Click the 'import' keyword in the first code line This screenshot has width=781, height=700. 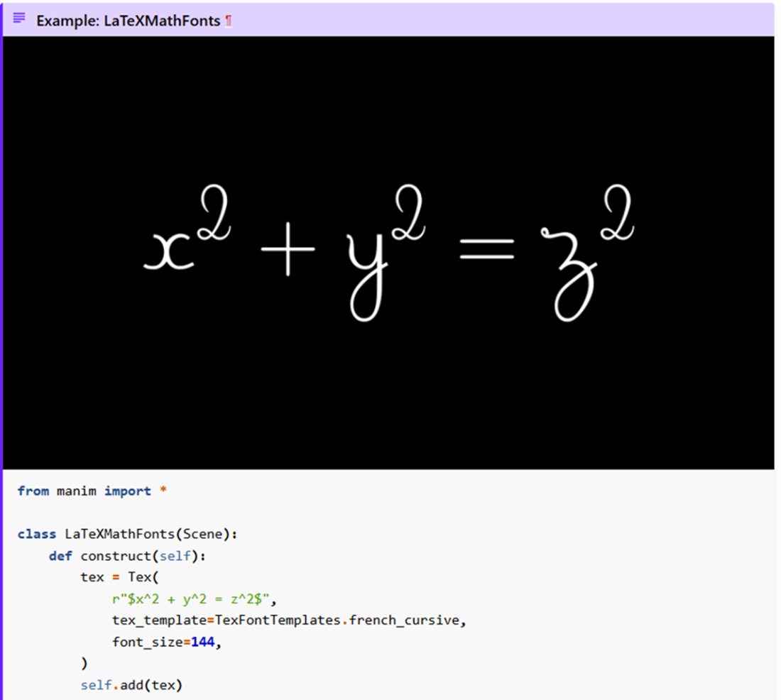128,491
